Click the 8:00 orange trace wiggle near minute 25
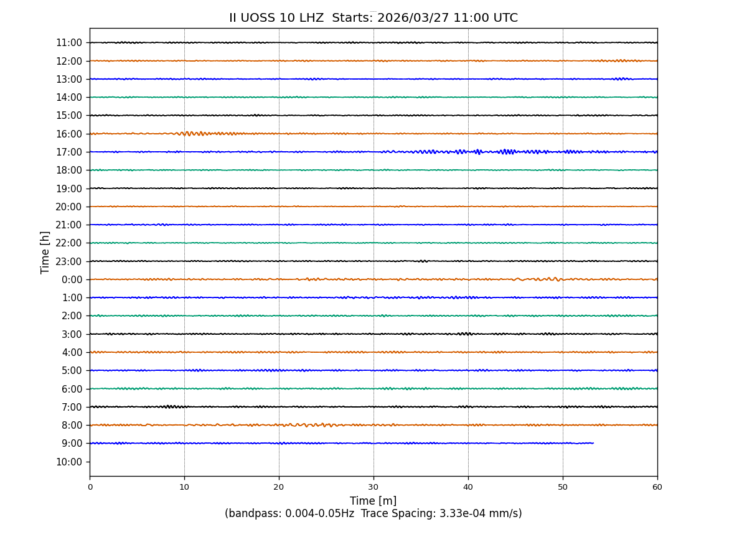Image resolution: width=747 pixels, height=560 pixels. (325, 425)
